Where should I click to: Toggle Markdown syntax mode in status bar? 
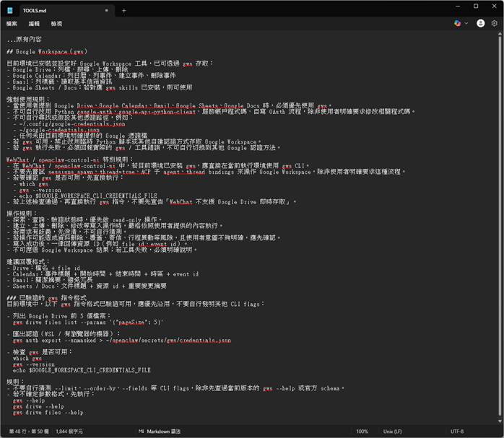pyautogui.click(x=160, y=431)
